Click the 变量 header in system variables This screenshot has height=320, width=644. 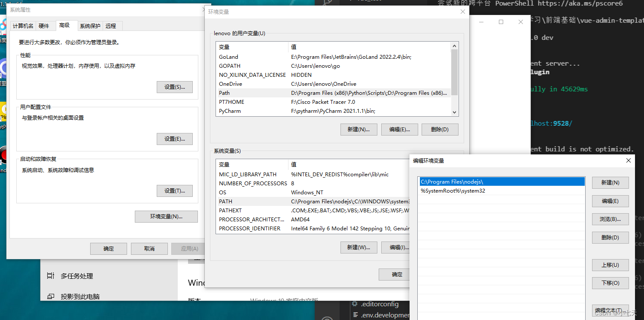[252, 164]
